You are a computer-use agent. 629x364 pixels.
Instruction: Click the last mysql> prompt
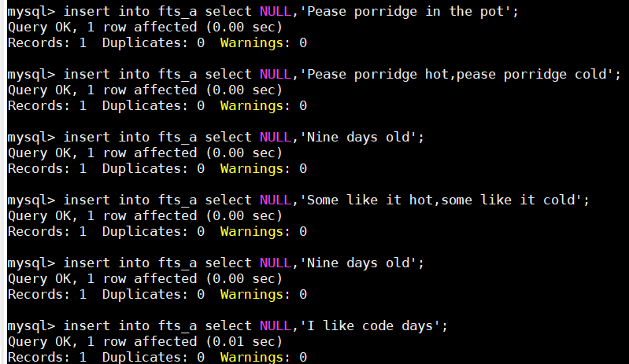click(x=31, y=326)
